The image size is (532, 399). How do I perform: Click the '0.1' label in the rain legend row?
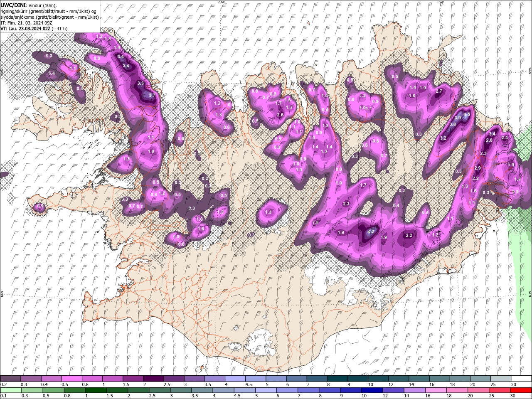tap(3, 396)
